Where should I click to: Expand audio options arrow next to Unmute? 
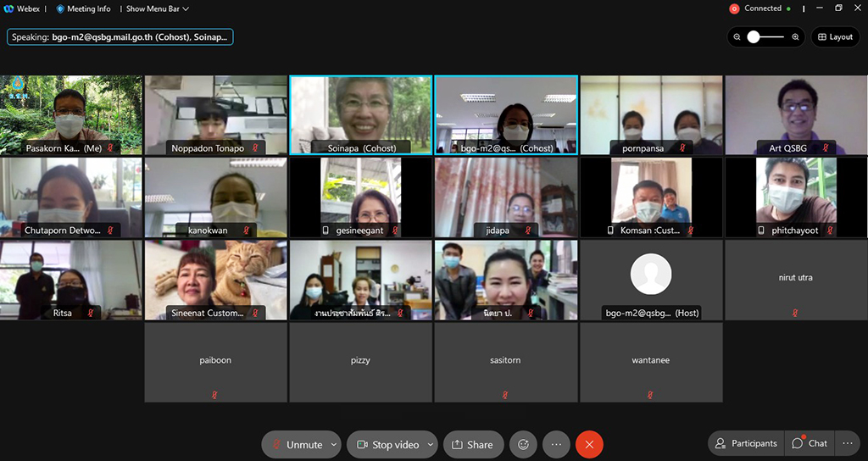334,444
